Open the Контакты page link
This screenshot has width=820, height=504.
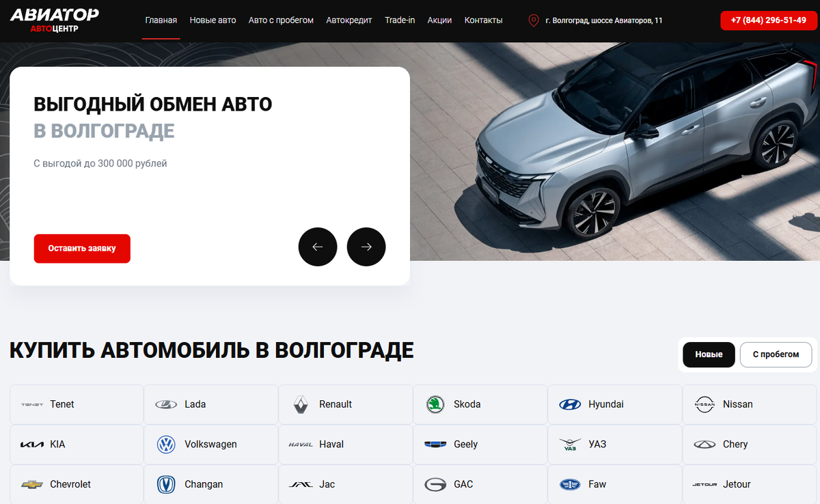(x=483, y=20)
